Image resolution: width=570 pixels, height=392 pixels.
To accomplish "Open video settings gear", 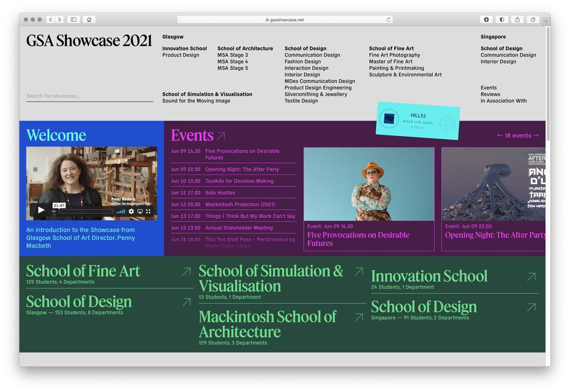I will [x=131, y=211].
